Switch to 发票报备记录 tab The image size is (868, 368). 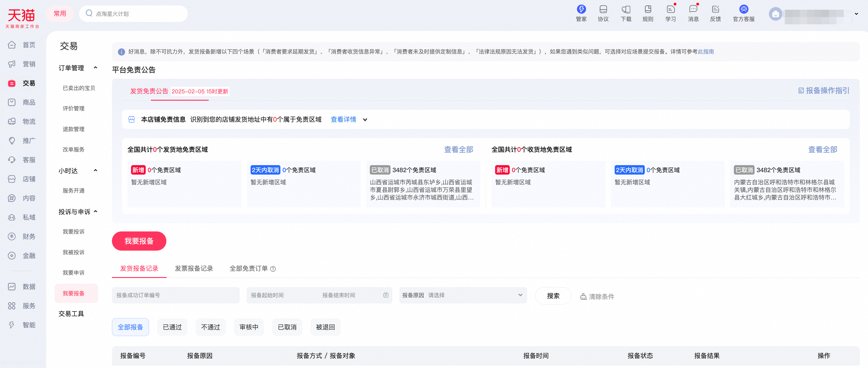point(194,269)
